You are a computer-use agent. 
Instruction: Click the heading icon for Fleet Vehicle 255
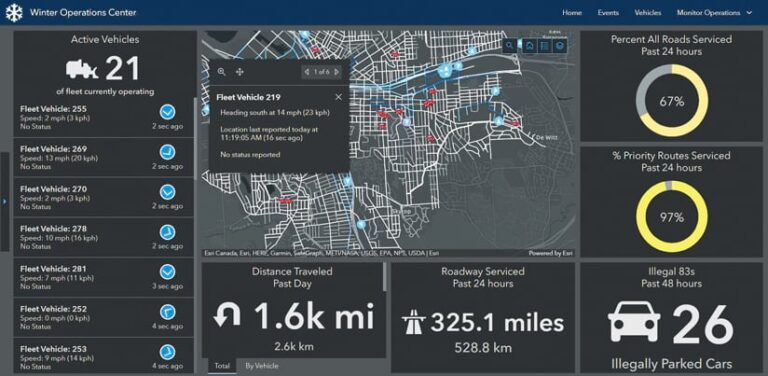coord(168,112)
